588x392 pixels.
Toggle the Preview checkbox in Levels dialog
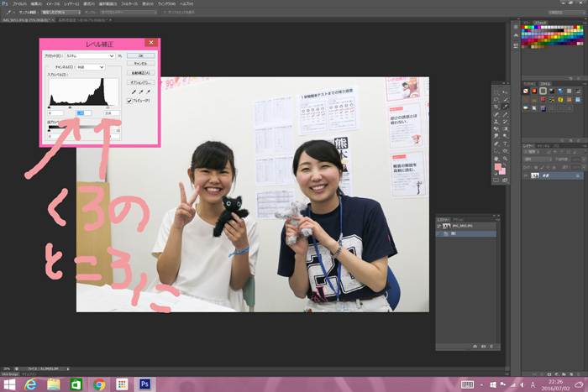pyautogui.click(x=130, y=101)
